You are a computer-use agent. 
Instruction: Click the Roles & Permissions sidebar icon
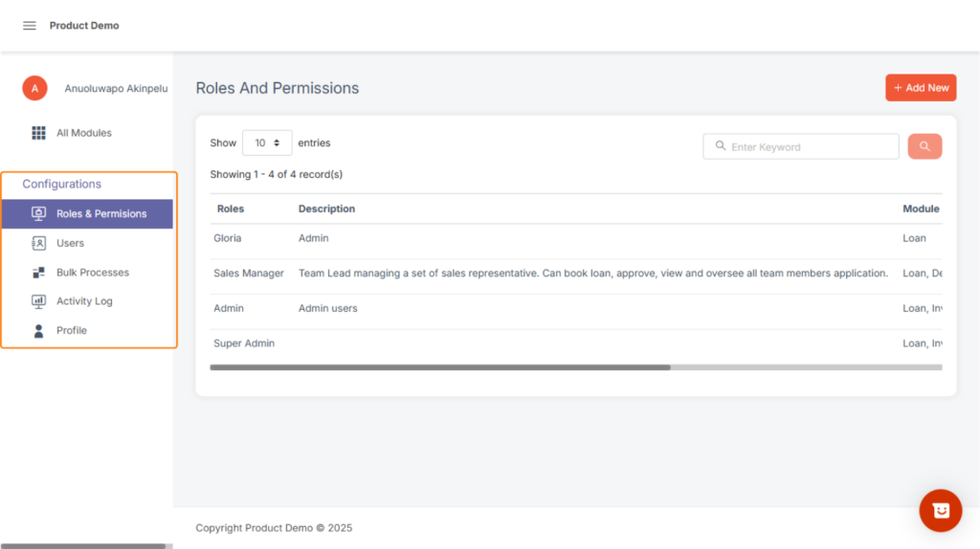(38, 214)
